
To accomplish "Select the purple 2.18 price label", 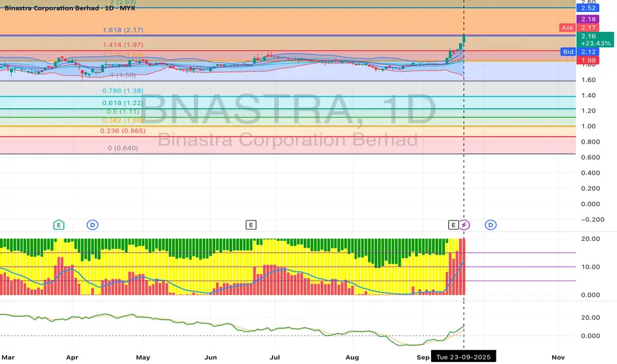I will click(x=588, y=19).
